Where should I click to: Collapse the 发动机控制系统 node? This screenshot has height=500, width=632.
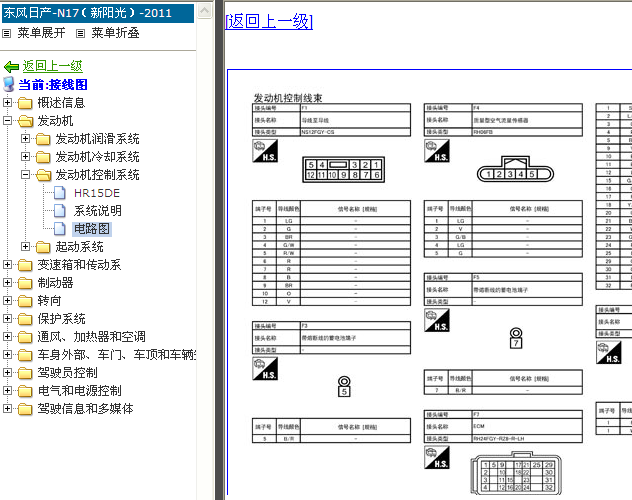click(25, 174)
